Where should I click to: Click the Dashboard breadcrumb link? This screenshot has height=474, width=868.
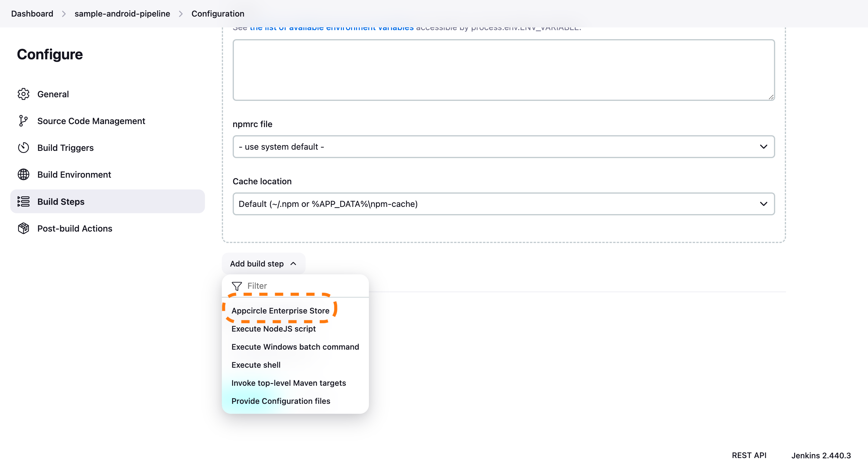click(x=32, y=13)
